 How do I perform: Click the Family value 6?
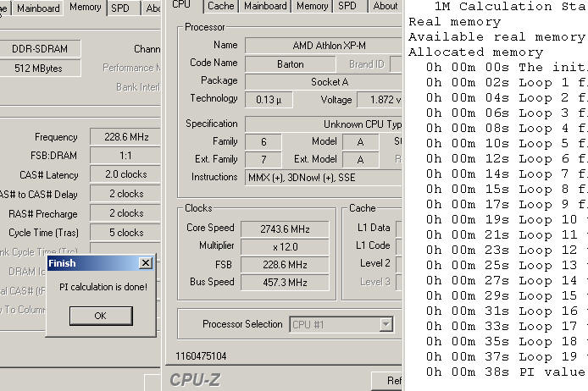263,141
